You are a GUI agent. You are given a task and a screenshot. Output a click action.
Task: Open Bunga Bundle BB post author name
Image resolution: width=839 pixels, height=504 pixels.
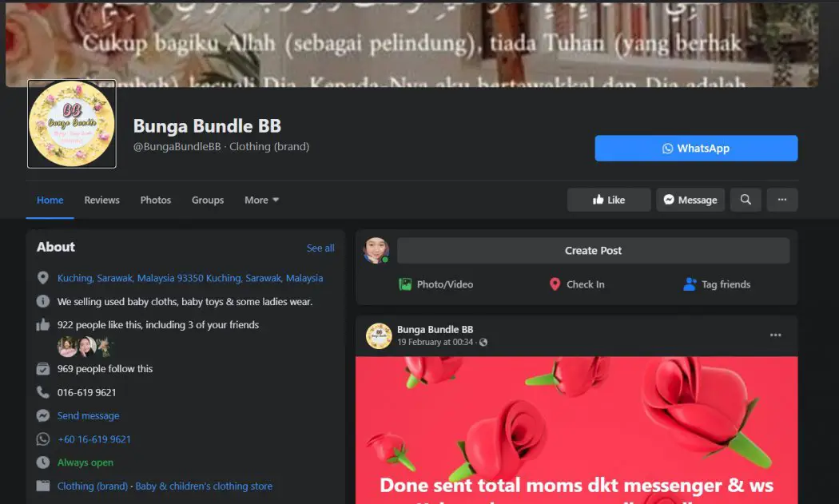(435, 330)
